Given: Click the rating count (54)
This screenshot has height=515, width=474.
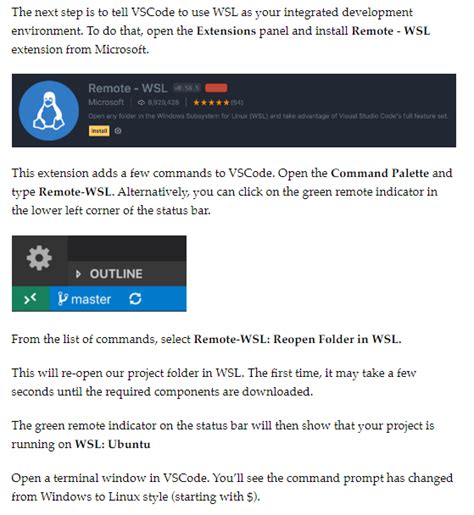Looking at the screenshot, I should coord(237,103).
